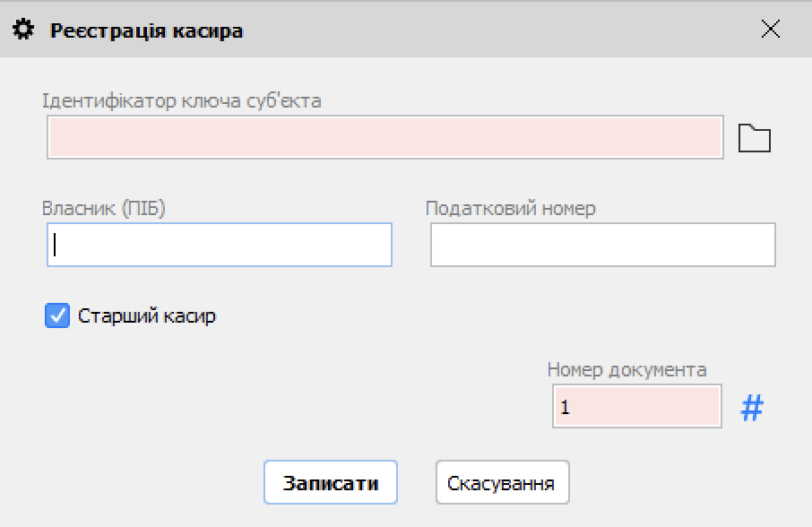
Task: Toggle the senior cashier option off
Action: [58, 315]
